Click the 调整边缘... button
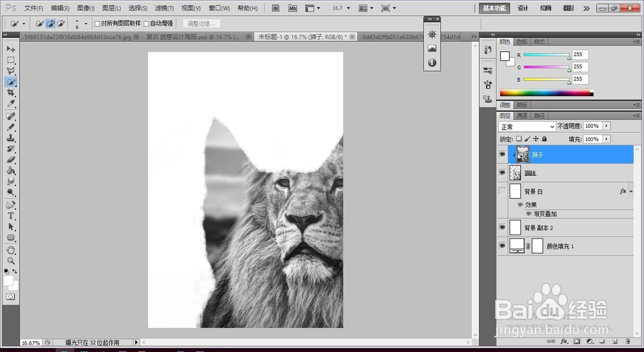 click(x=201, y=24)
